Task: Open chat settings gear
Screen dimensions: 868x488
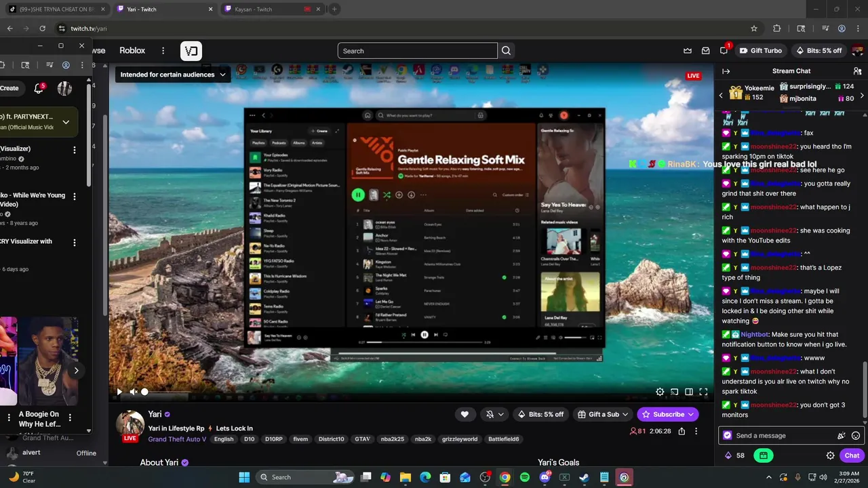Action: click(830, 455)
